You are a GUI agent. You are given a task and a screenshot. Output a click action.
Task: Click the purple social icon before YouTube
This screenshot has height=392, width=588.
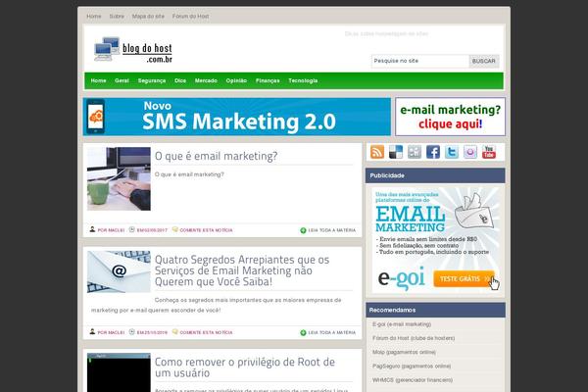click(470, 152)
